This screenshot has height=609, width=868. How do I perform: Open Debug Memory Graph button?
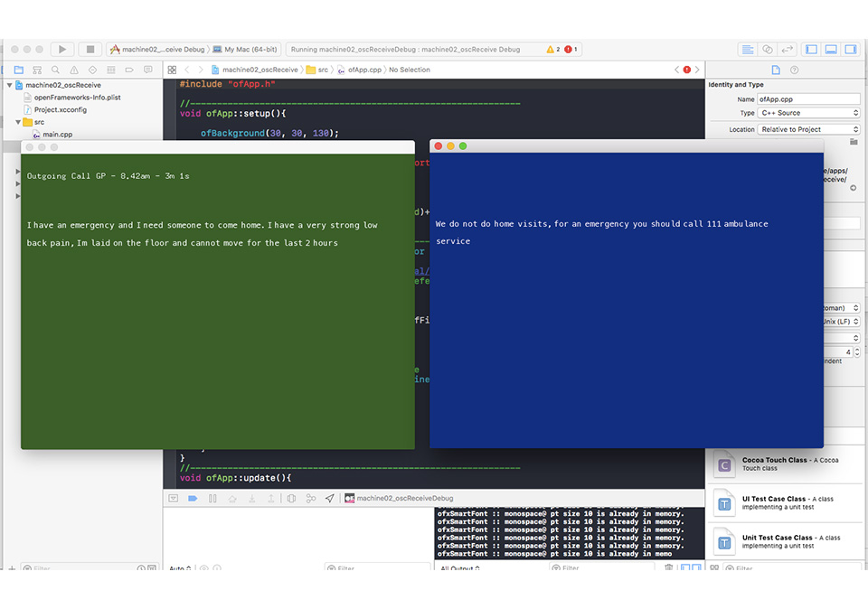tap(311, 499)
